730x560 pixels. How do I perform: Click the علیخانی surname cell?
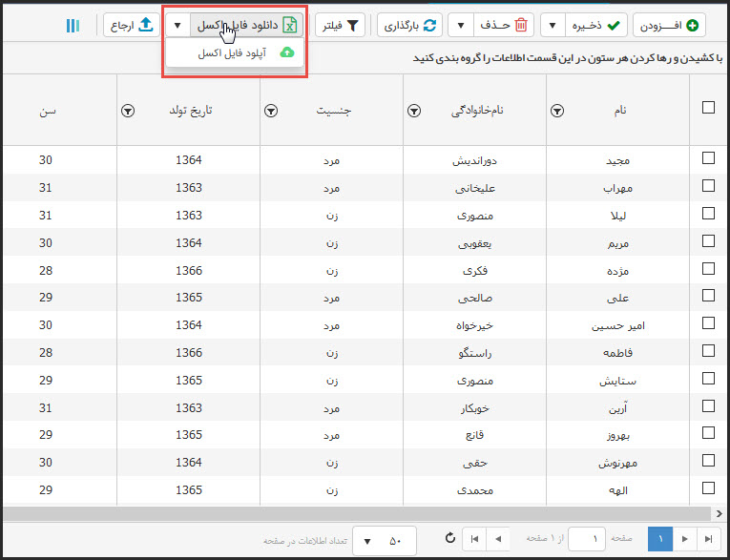pyautogui.click(x=474, y=188)
